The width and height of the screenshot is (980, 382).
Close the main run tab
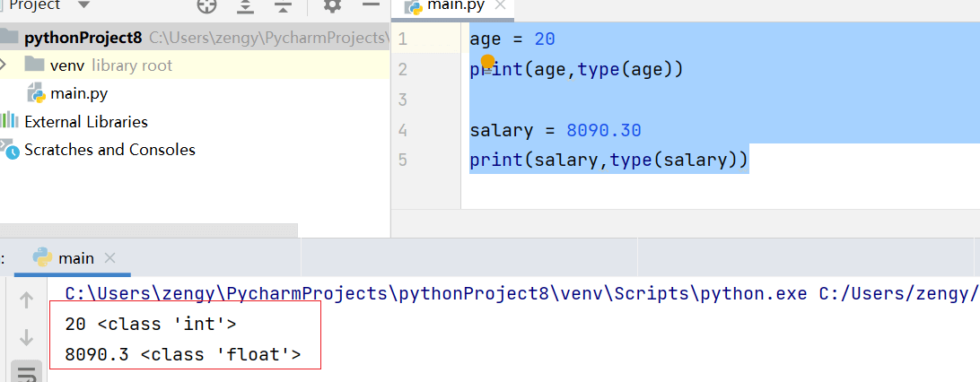point(109,258)
